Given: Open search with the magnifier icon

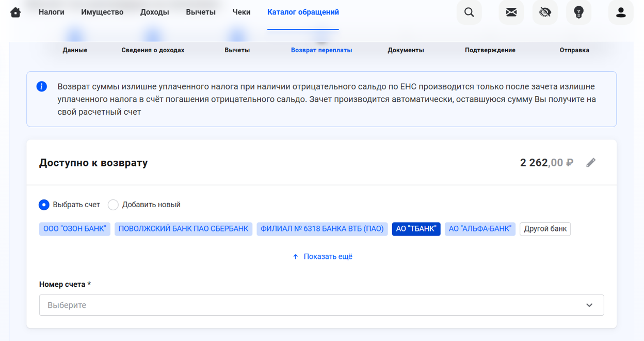Looking at the screenshot, I should tap(469, 12).
